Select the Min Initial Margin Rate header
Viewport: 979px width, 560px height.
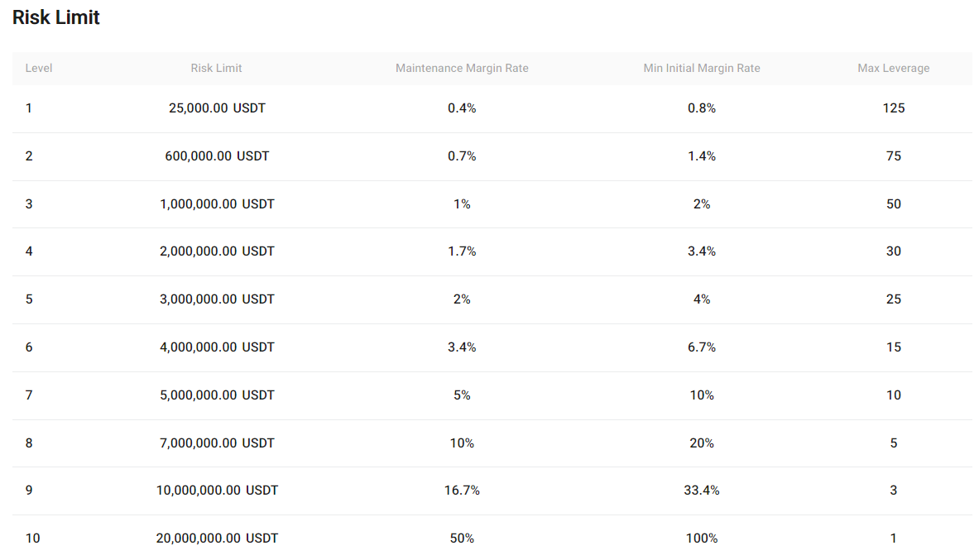(x=702, y=68)
